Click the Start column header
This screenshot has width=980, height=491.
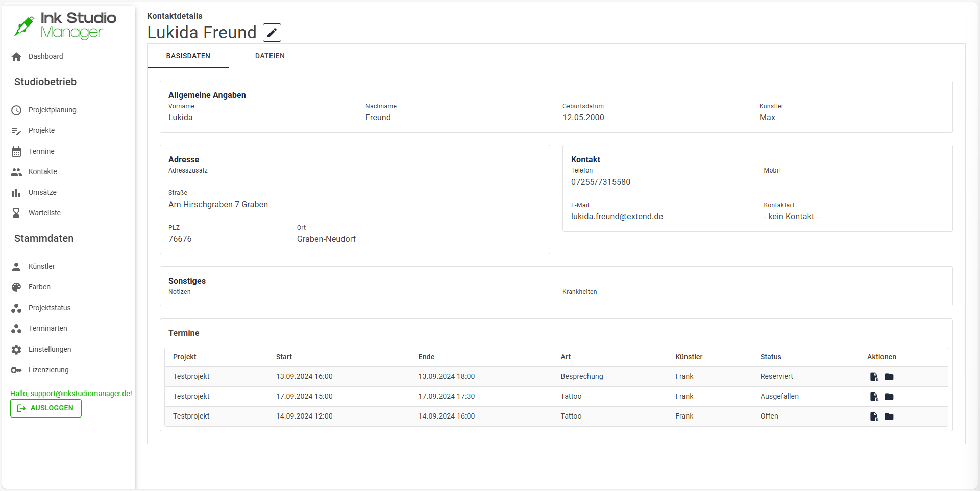284,357
